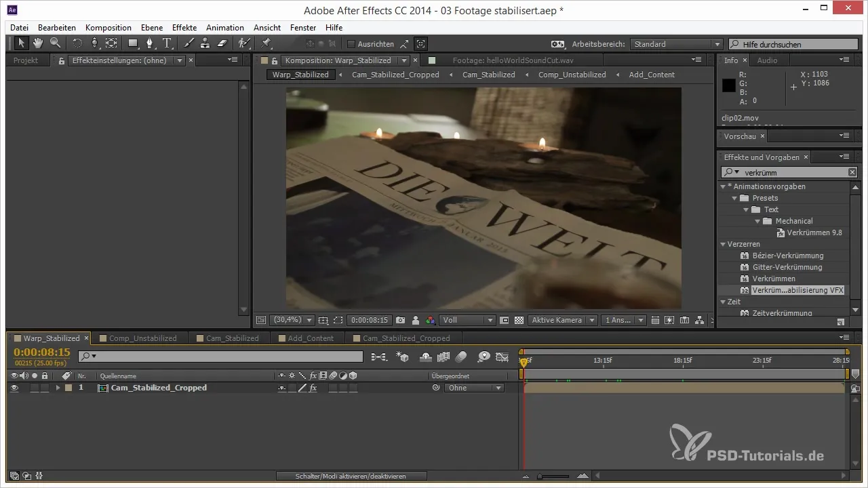Open the Arbeitsbereich Standard dropdown

click(676, 44)
